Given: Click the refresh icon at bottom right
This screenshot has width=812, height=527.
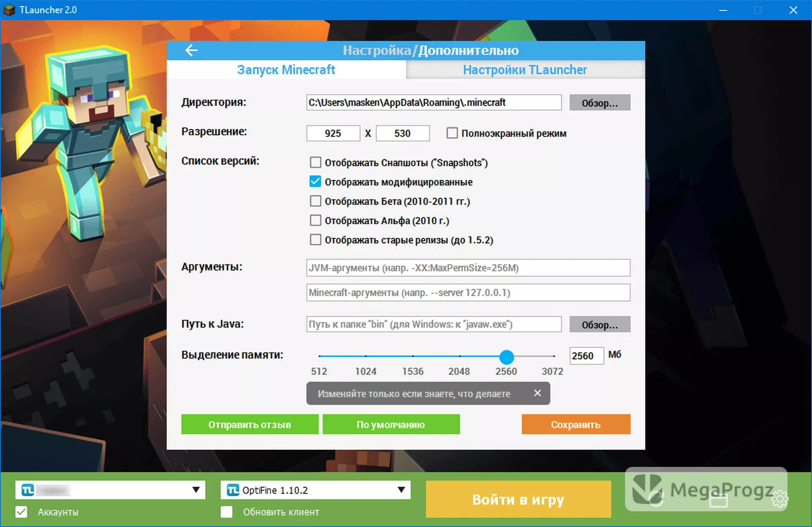Looking at the screenshot, I should point(656,499).
